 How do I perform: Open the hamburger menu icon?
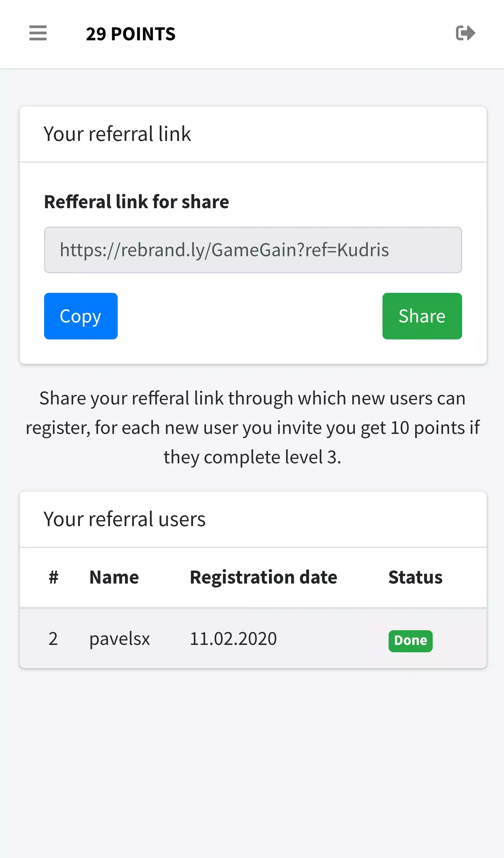pos(38,33)
